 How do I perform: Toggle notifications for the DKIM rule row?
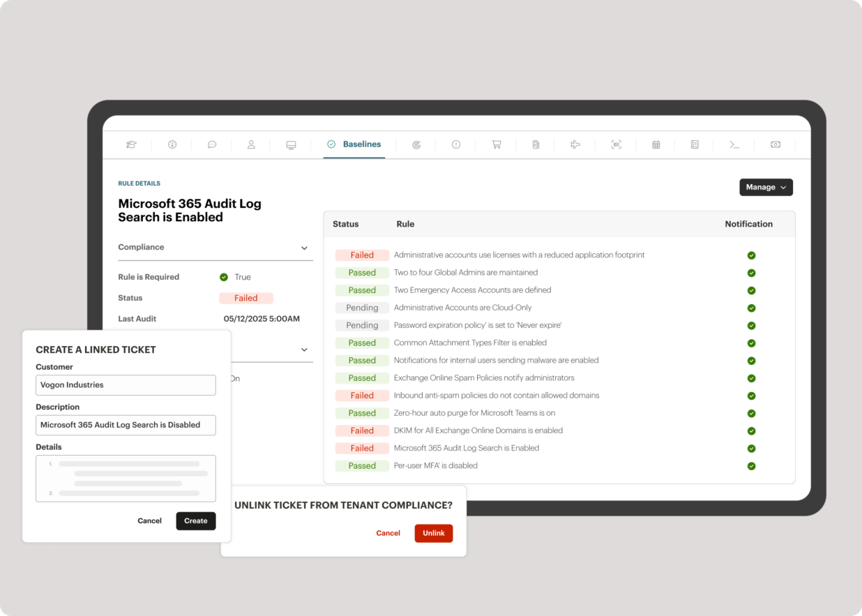tap(751, 430)
